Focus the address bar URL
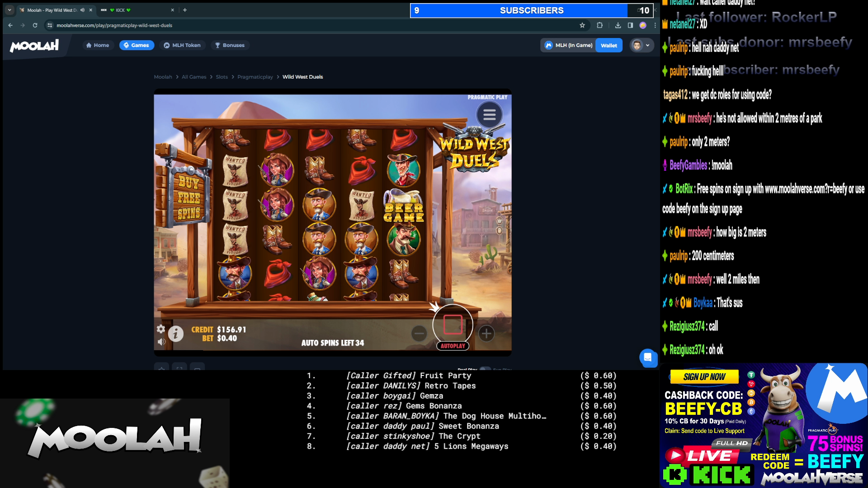 pos(114,25)
